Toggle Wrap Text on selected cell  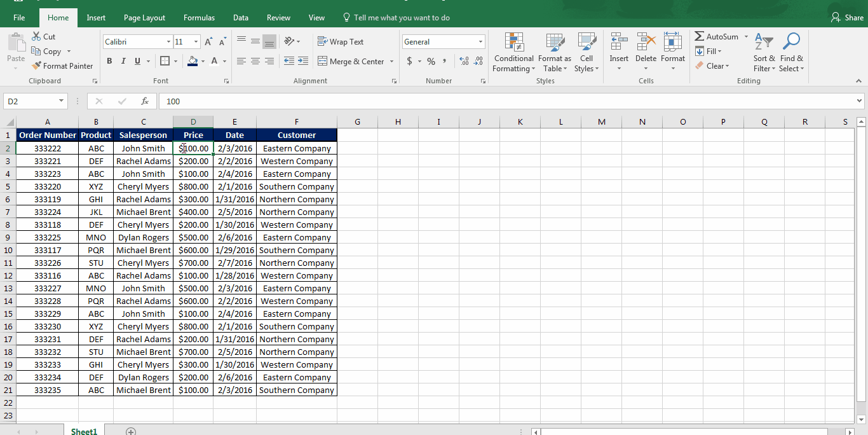click(x=341, y=41)
